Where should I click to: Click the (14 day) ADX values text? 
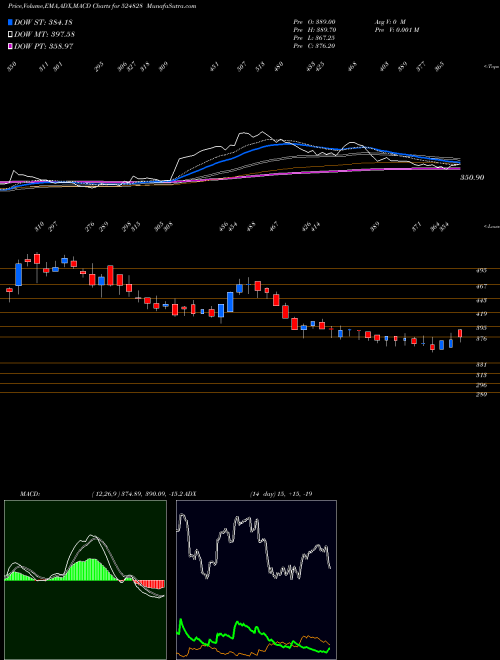pos(281,494)
